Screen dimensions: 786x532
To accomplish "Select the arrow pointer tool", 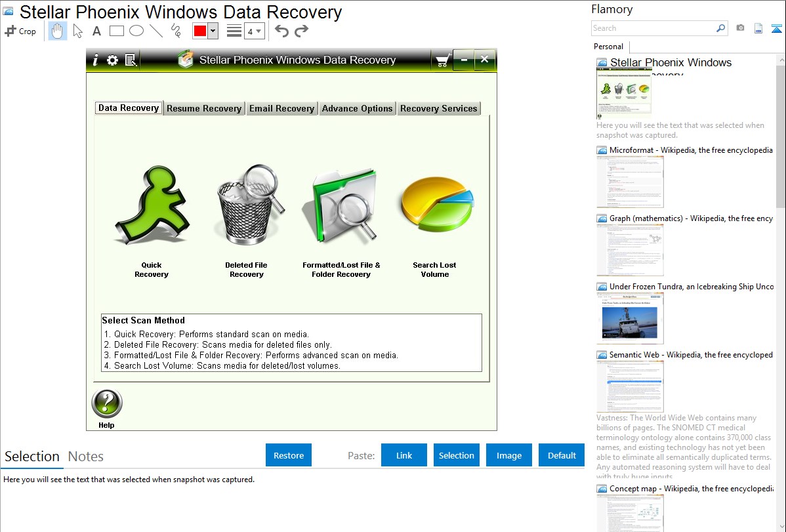I will click(78, 31).
